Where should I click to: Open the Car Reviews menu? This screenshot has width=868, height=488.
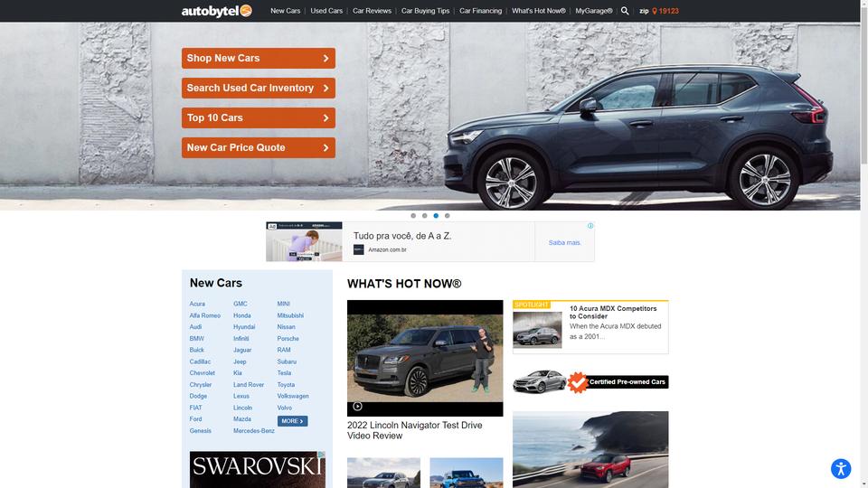(372, 11)
